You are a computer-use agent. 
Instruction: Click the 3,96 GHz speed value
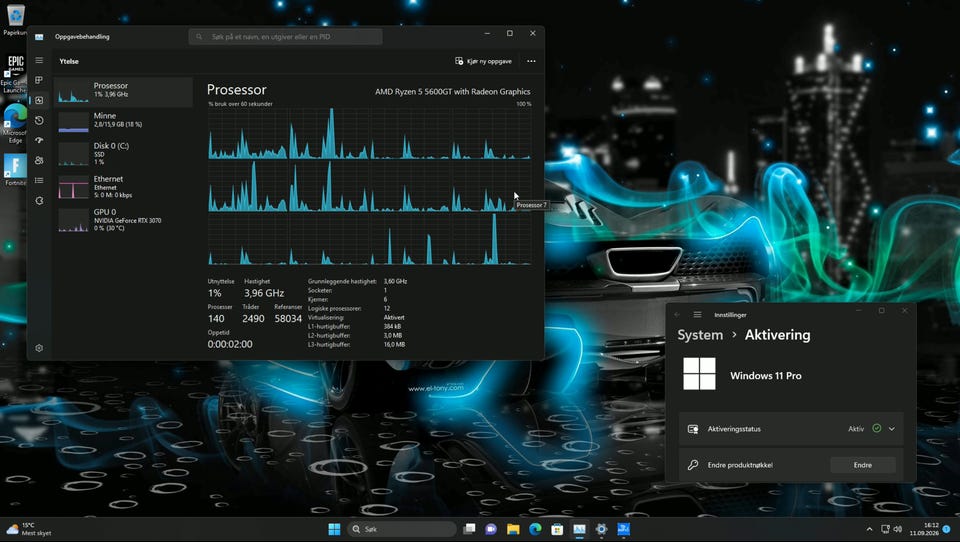point(264,293)
